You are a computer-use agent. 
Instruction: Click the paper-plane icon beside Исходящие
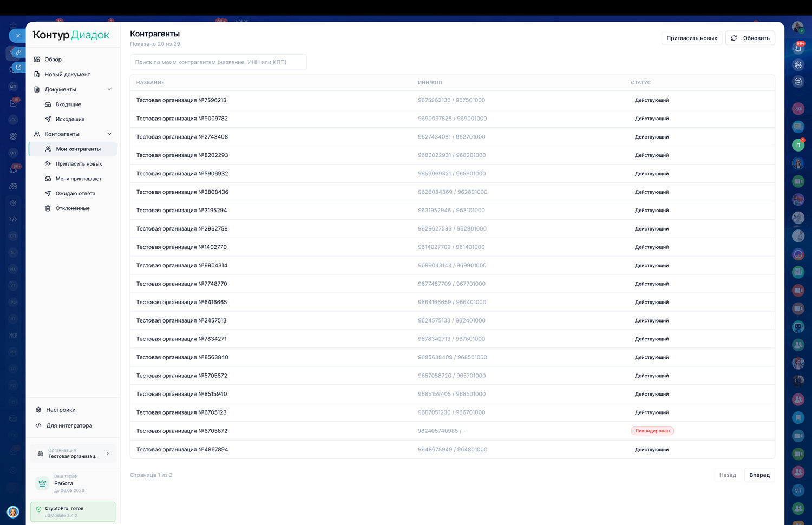(x=48, y=119)
